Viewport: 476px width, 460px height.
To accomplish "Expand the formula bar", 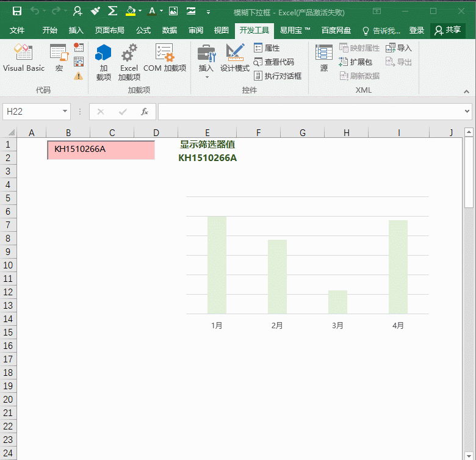I will coord(467,112).
